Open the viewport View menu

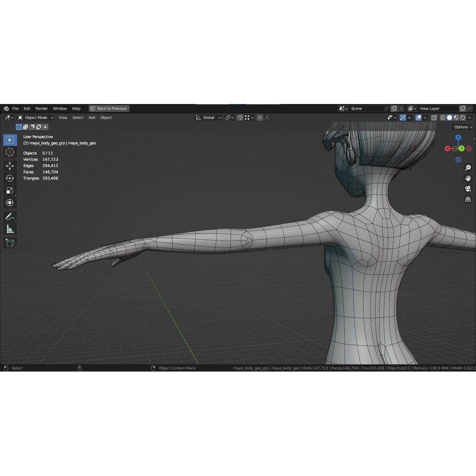coord(63,118)
